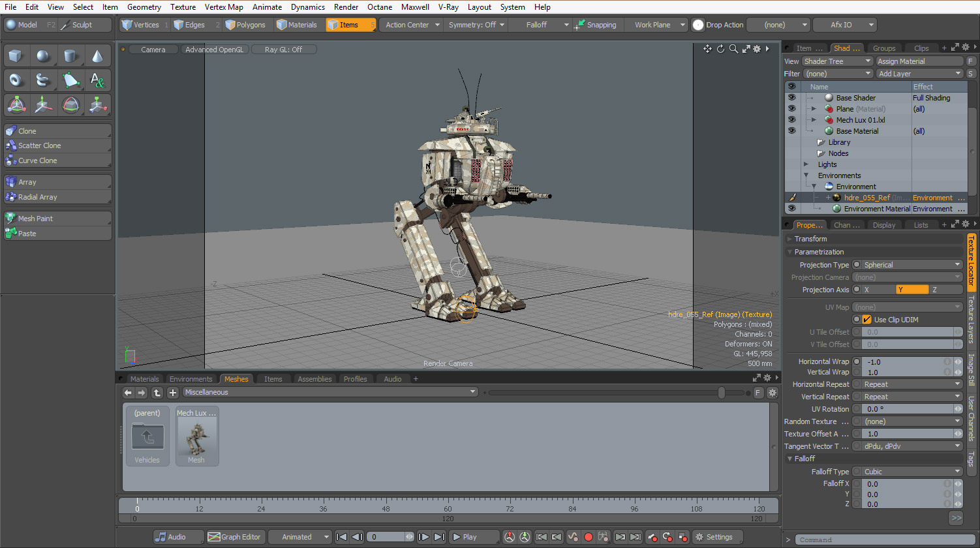Open Action Center dropdown
Viewport: 980px width, 548px height.
(411, 25)
